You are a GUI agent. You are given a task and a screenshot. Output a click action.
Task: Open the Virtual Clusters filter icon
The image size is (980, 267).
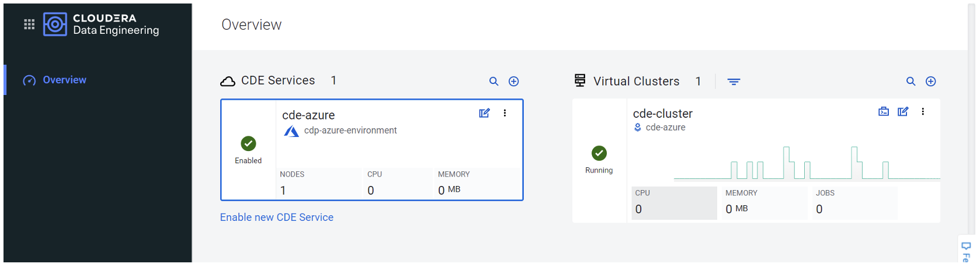point(734,82)
